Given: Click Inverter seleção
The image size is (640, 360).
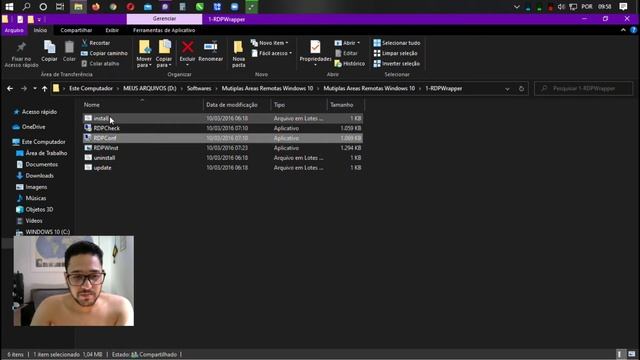Looking at the screenshot, I should (x=397, y=64).
